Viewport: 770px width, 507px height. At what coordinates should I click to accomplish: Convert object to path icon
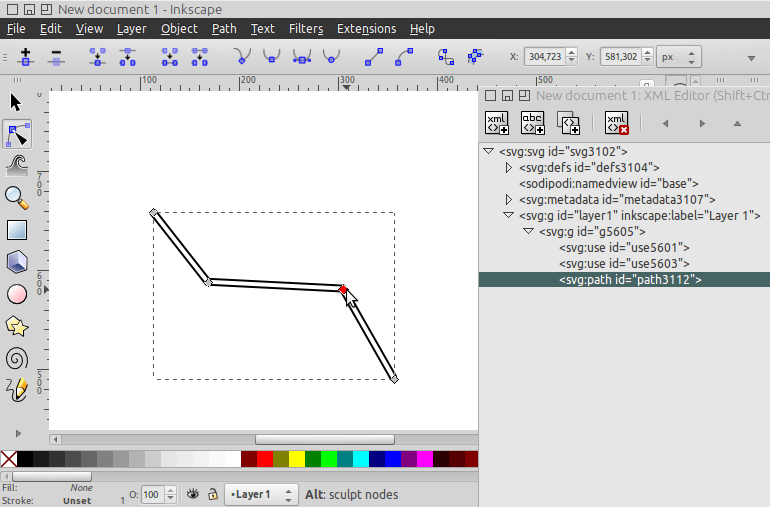click(446, 56)
